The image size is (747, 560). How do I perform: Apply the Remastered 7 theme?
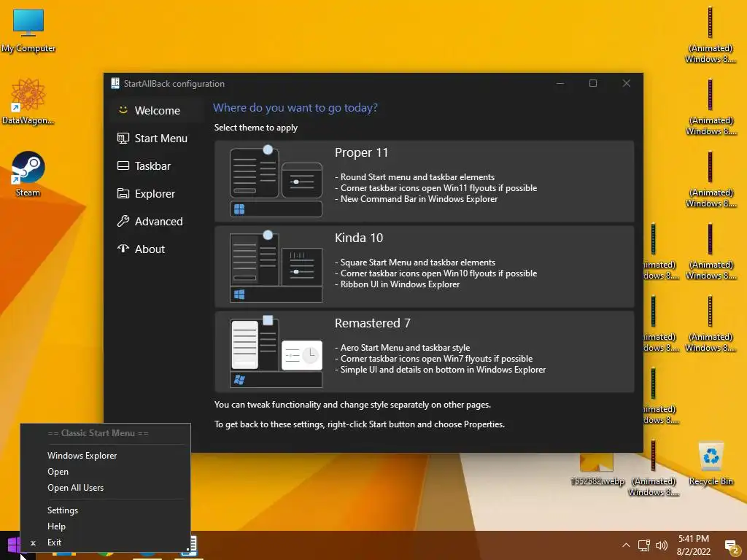[424, 351]
